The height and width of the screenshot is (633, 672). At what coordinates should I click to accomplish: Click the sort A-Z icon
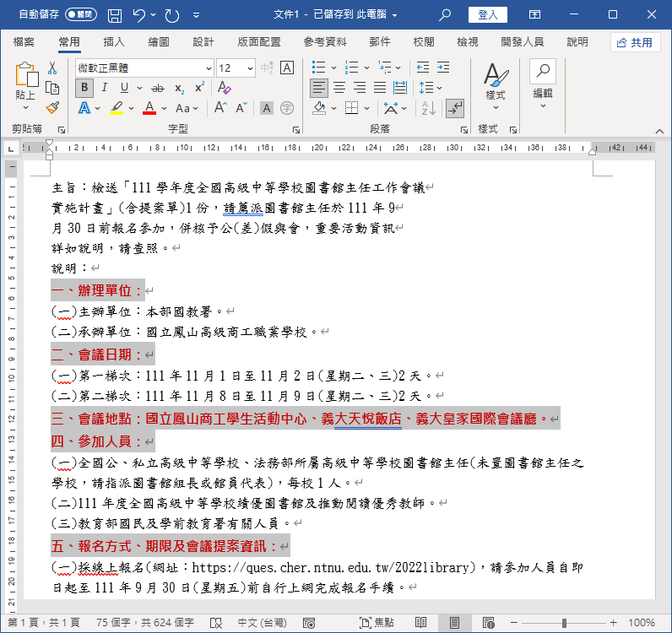pos(429,108)
